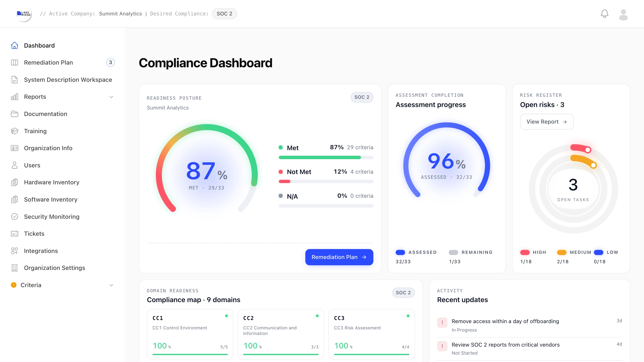
Task: Open the notifications bell
Action: [604, 14]
